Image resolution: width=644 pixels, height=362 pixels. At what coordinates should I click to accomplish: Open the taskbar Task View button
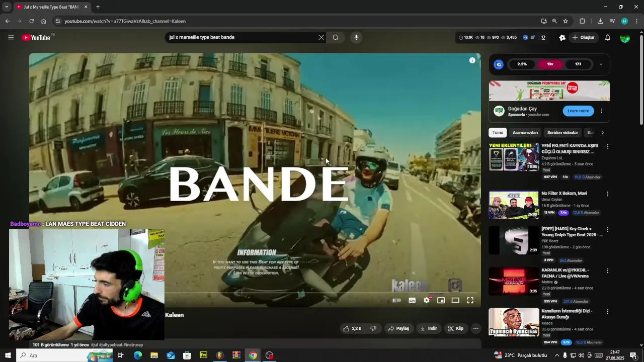click(x=121, y=355)
